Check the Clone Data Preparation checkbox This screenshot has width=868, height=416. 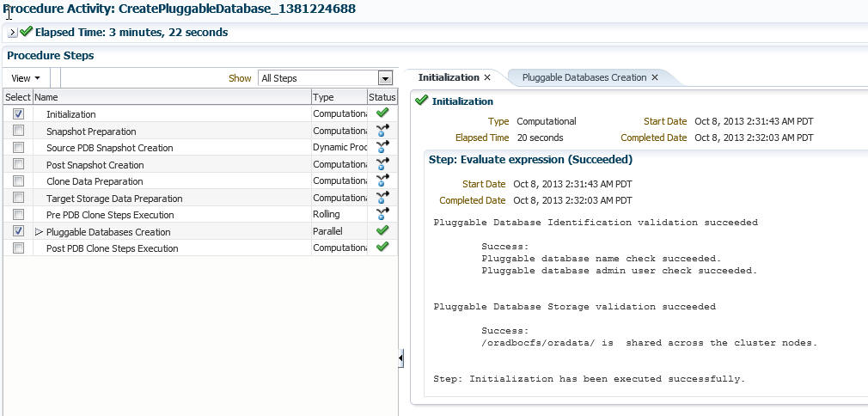[18, 180]
